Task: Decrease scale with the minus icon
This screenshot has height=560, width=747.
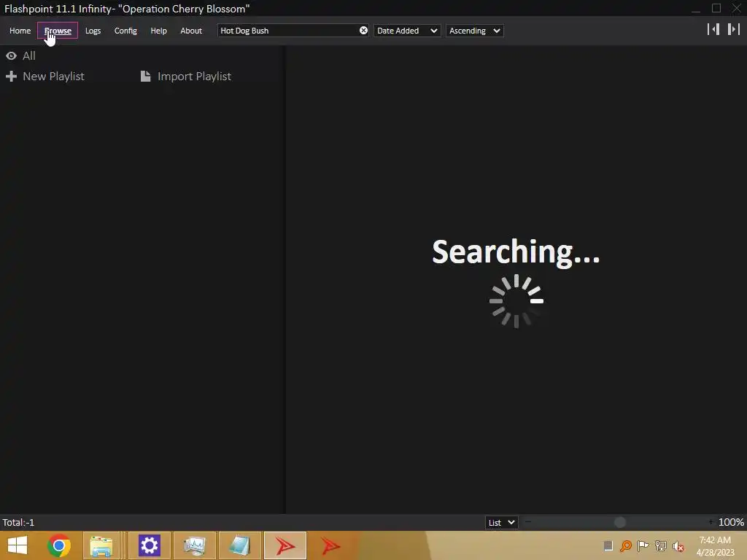Action: tap(528, 522)
